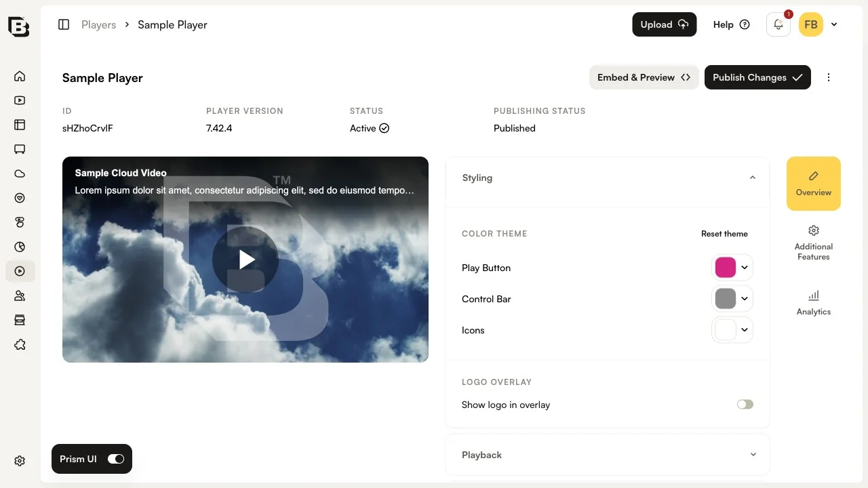Open the monitor screen sidebar icon
This screenshot has height=488, width=868.
[20, 149]
